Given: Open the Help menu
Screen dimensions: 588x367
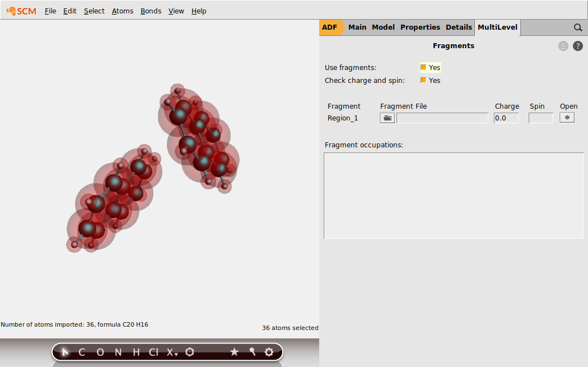Looking at the screenshot, I should 199,11.
